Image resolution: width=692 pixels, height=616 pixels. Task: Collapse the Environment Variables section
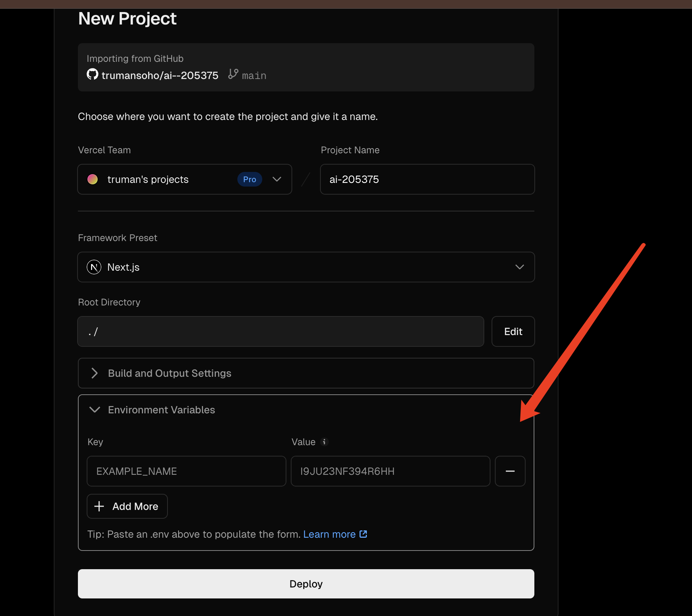[x=306, y=410]
